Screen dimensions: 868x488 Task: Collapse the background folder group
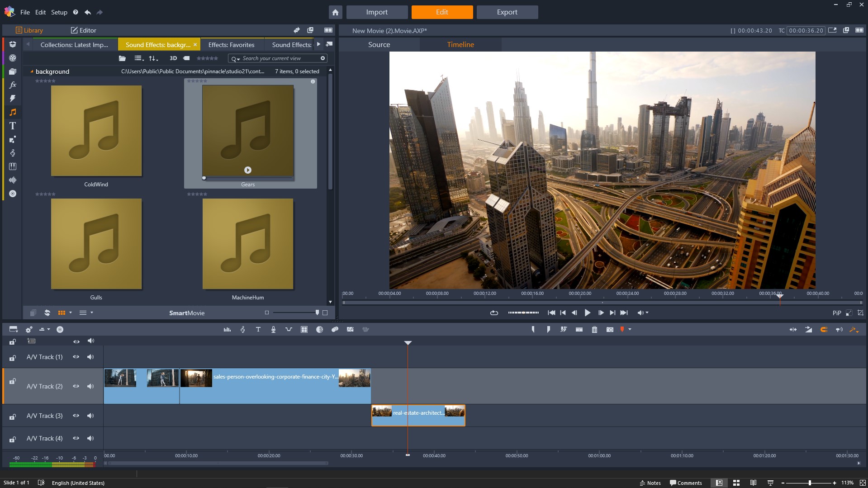[32, 71]
